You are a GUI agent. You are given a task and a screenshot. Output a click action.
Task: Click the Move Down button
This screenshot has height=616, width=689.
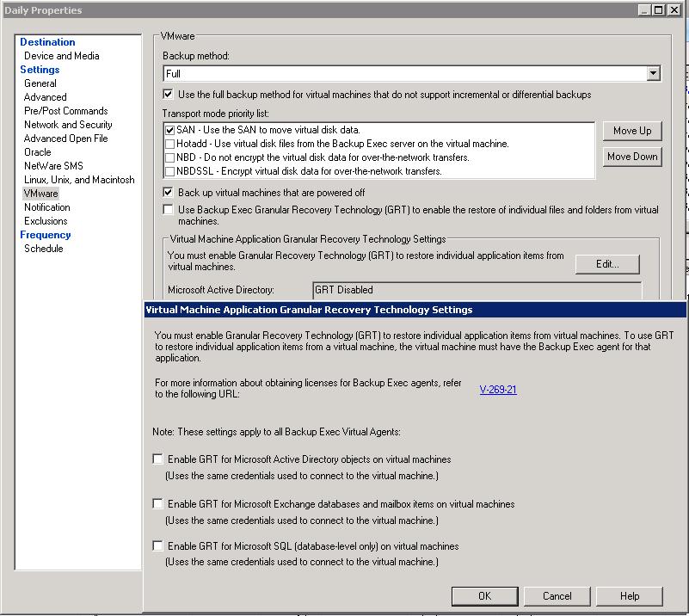(x=631, y=157)
